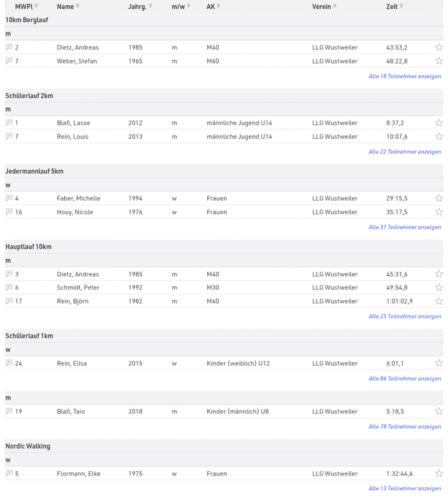Favorite Weber, Stefan with the star
Viewport: 448px width, 498px height.
click(x=439, y=61)
